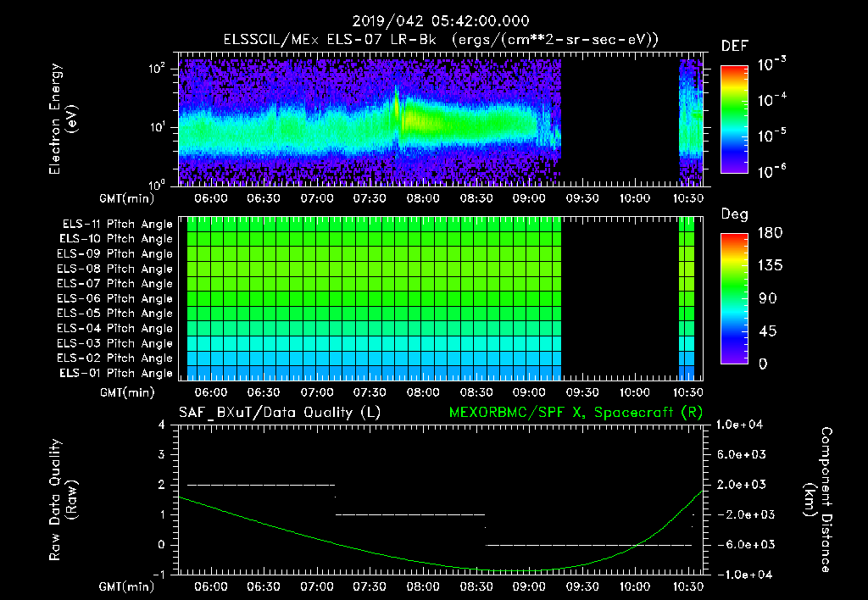Screen dimensions: 868x600
Task: Click the 10^2 energy axis value
Action: 158,69
